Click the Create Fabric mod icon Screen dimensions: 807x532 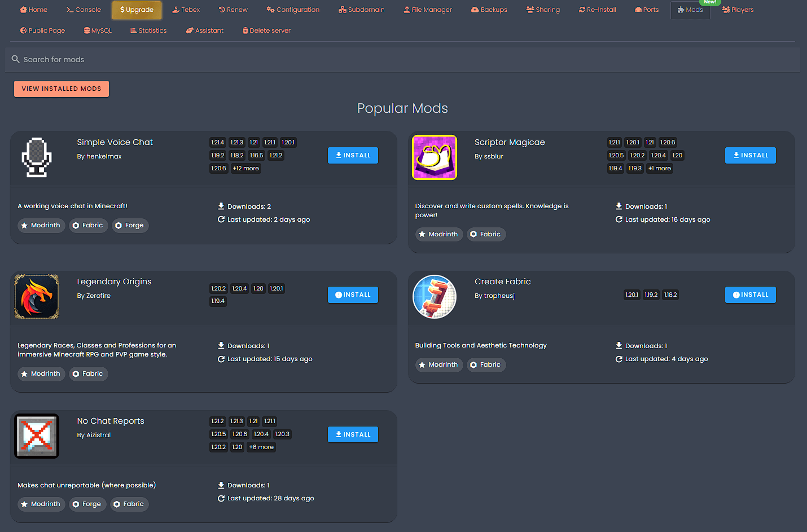[435, 297]
